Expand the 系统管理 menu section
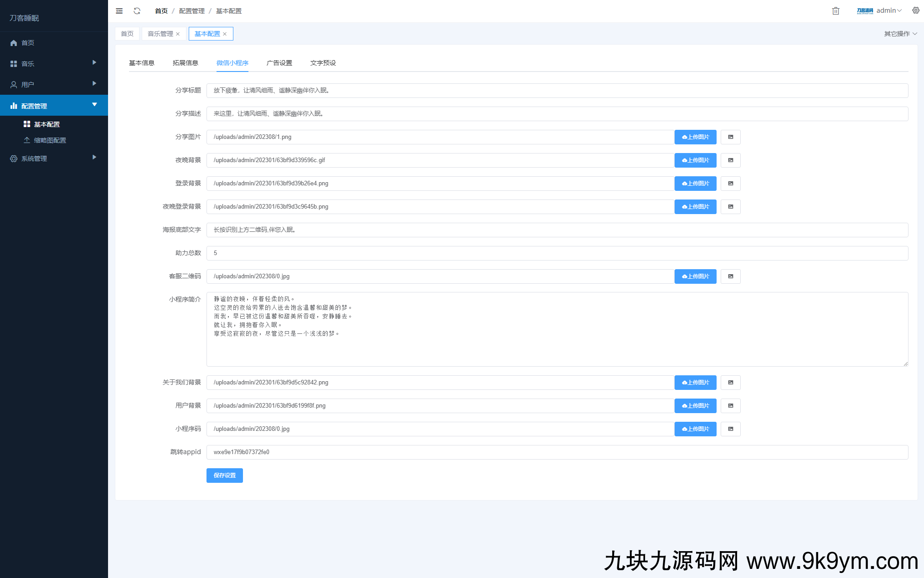The height and width of the screenshot is (578, 924). click(x=33, y=158)
